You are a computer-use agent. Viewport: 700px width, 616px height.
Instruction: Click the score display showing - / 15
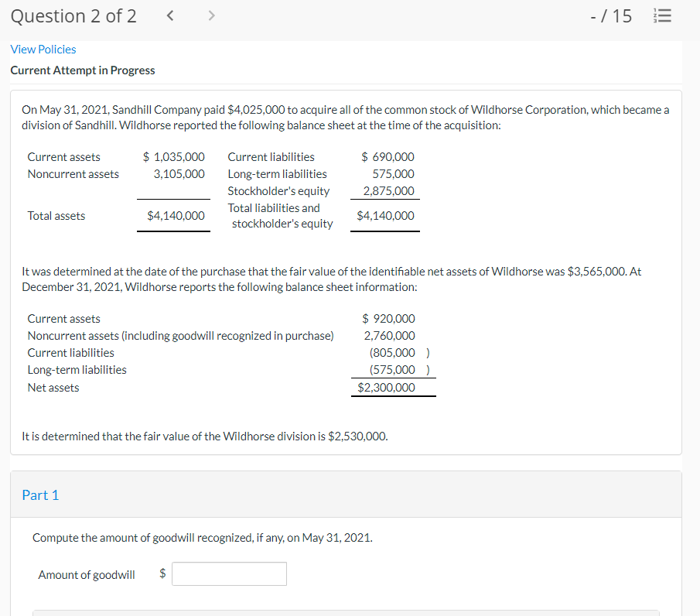point(610,15)
